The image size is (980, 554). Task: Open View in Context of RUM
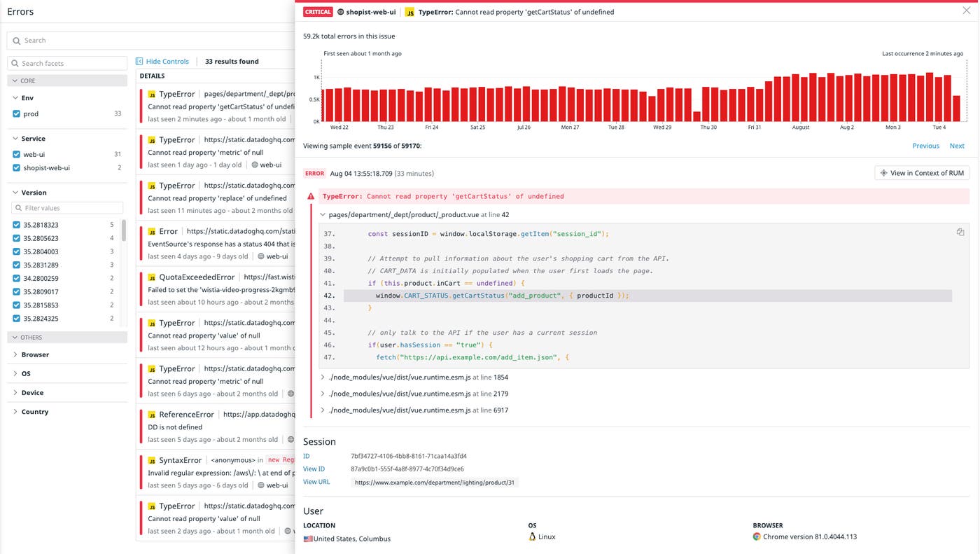click(921, 173)
